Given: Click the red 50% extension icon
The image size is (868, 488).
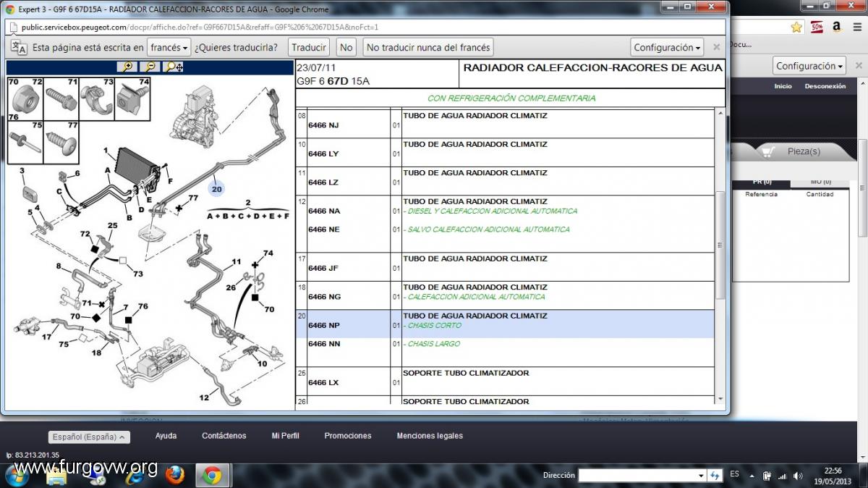Looking at the screenshot, I should click(817, 27).
